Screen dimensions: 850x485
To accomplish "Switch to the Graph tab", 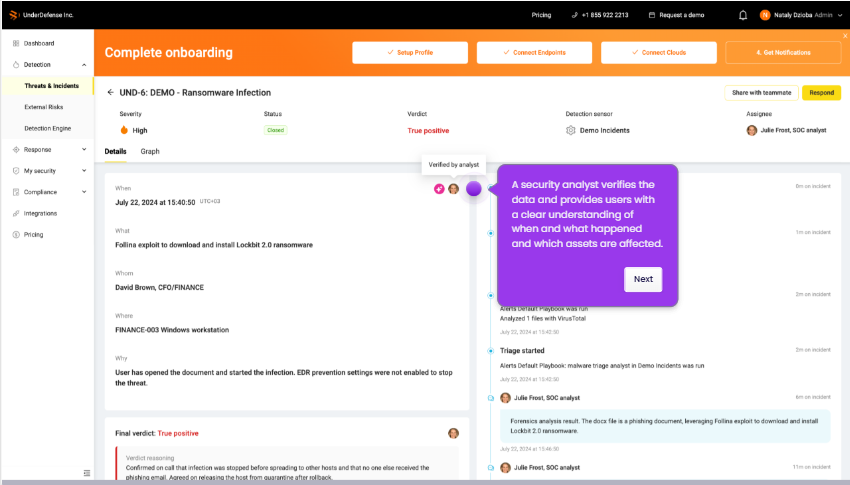I will 150,152.
